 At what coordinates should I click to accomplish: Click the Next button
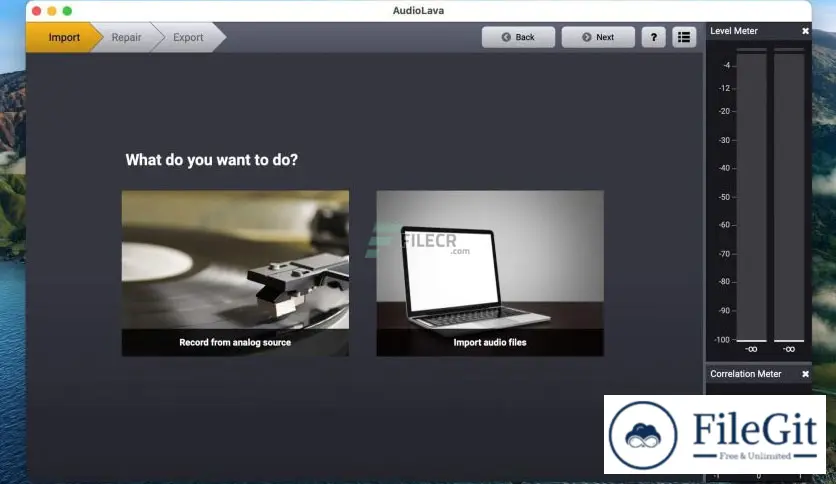click(598, 37)
